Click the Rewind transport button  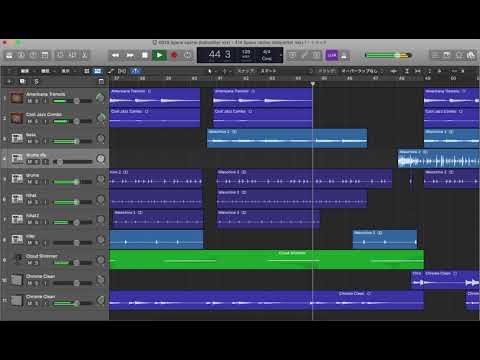coord(115,55)
